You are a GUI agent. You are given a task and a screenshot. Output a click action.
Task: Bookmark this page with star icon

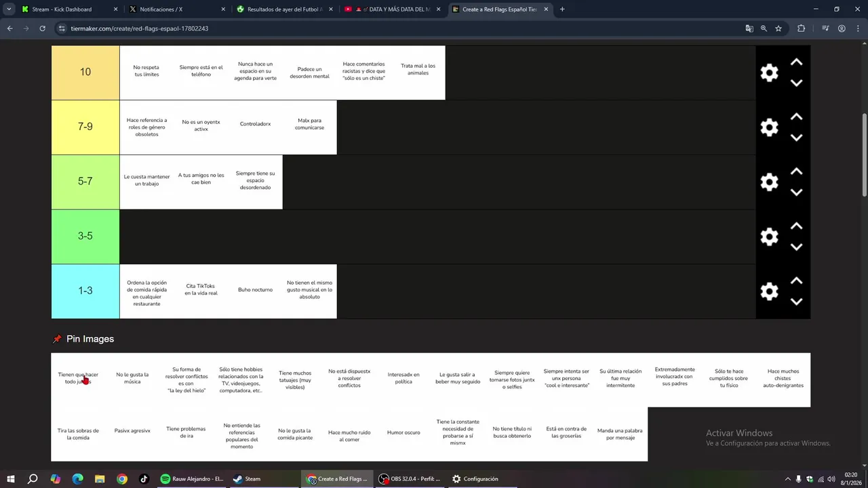click(x=778, y=28)
